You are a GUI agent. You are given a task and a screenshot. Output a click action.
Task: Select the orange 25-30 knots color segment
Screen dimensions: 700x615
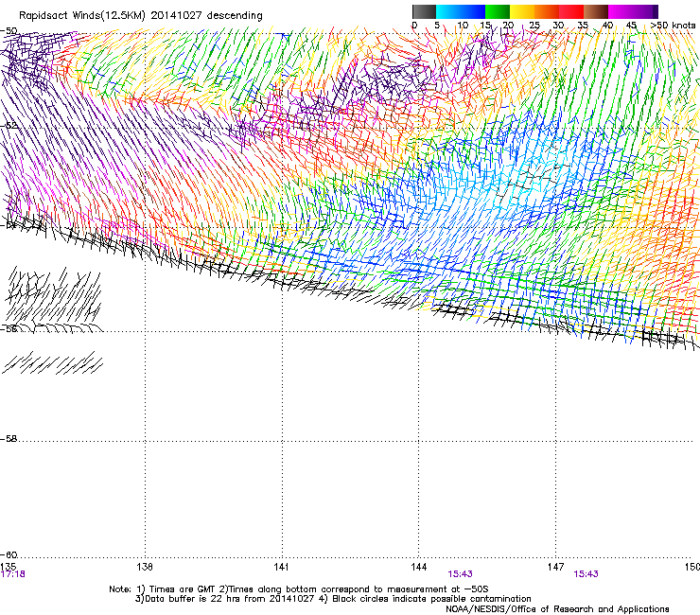click(547, 11)
